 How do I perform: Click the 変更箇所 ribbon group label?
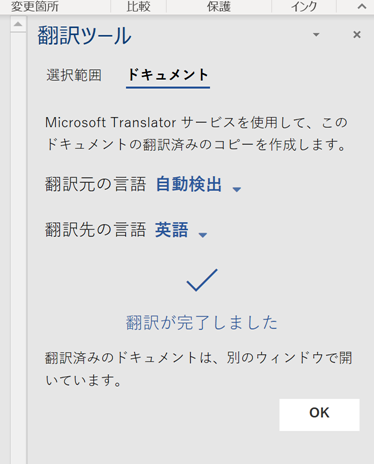tap(35, 7)
